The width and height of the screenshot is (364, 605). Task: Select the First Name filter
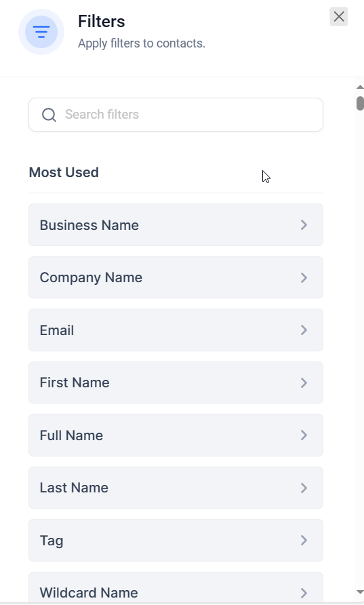[176, 383]
